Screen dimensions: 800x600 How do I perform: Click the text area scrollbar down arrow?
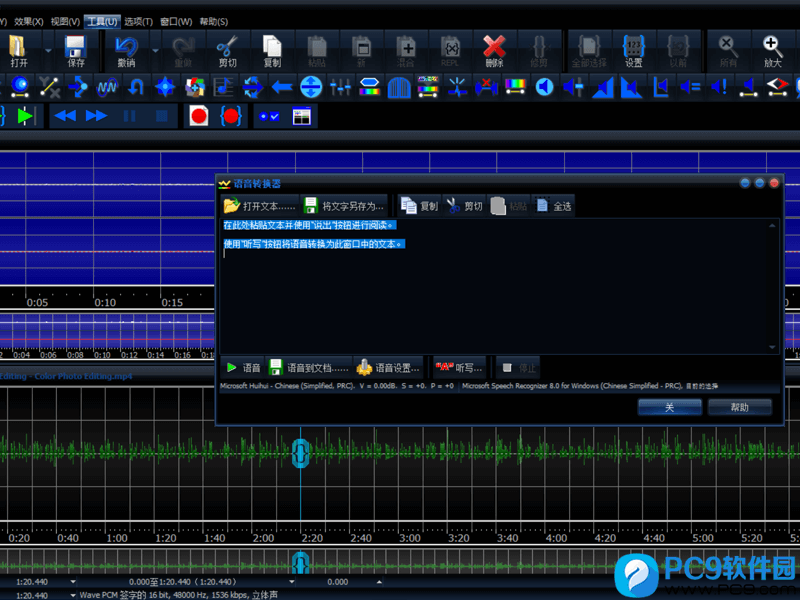[772, 347]
